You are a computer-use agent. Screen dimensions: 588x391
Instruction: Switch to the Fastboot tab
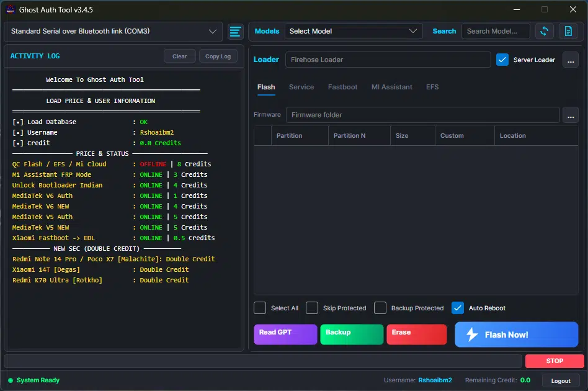point(342,87)
